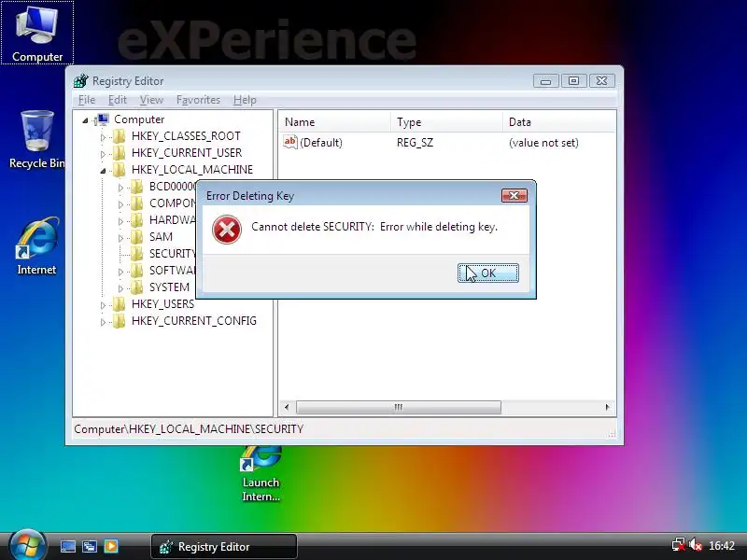Viewport: 747px width, 560px height.
Task: Click the Data column header
Action: [559, 122]
